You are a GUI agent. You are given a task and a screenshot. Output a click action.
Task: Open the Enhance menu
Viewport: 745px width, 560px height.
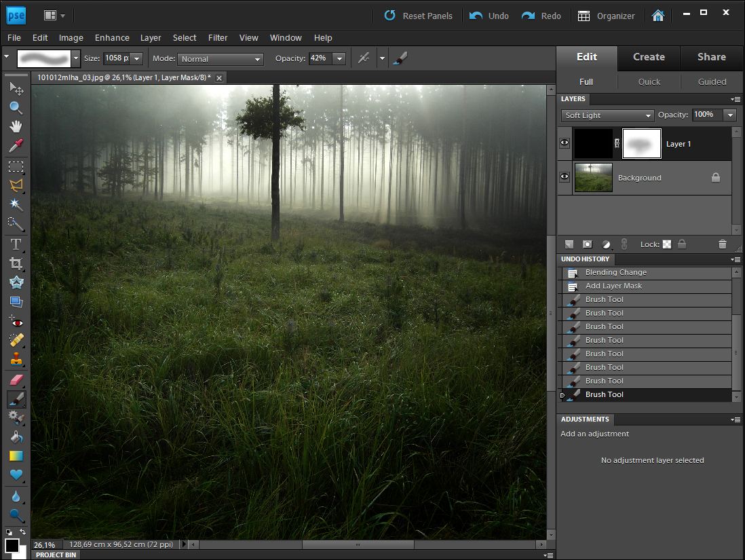coord(112,38)
